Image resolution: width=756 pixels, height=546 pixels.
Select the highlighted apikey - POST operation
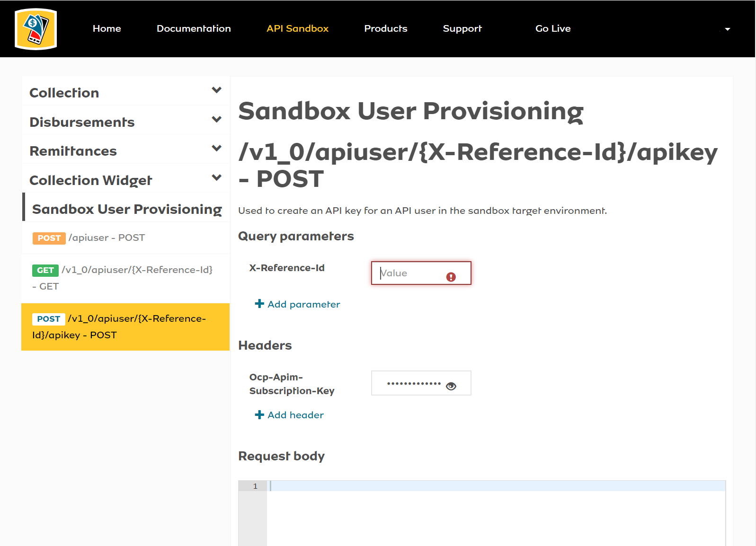click(x=126, y=327)
